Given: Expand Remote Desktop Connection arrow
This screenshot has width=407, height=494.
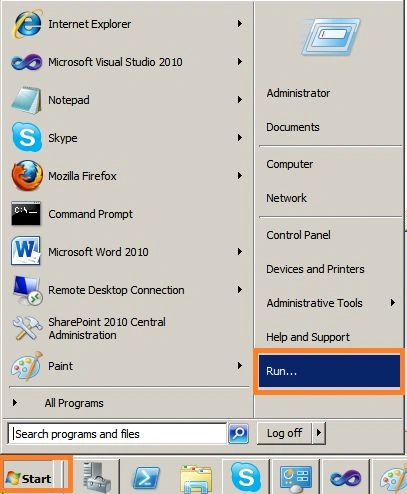Looking at the screenshot, I should [x=240, y=289].
